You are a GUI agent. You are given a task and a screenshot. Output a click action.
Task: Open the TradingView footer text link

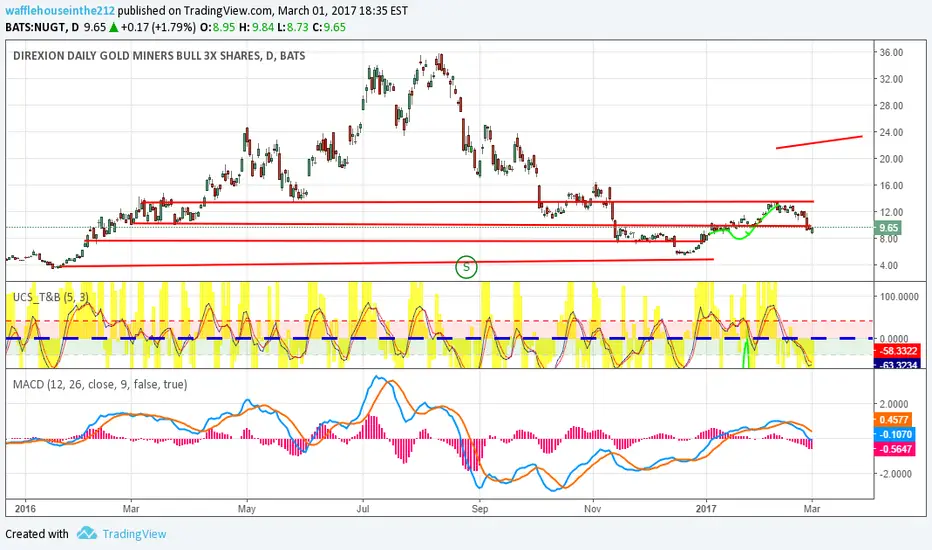click(134, 534)
